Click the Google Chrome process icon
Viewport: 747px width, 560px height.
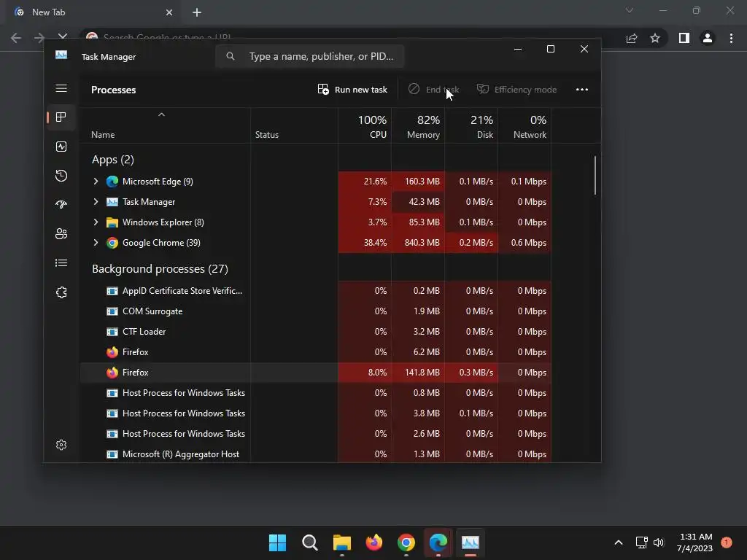tap(112, 243)
